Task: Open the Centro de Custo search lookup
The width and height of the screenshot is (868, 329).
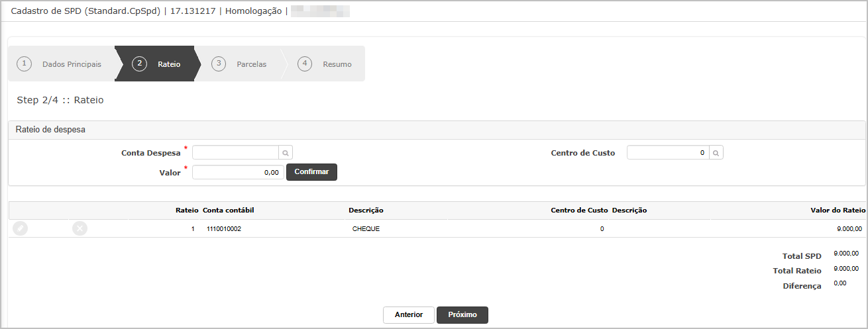Action: (716, 153)
